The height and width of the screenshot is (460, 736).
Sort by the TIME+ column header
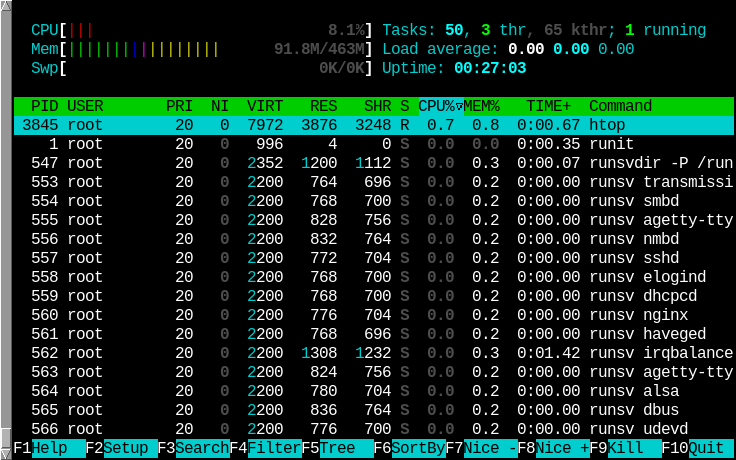tap(548, 106)
